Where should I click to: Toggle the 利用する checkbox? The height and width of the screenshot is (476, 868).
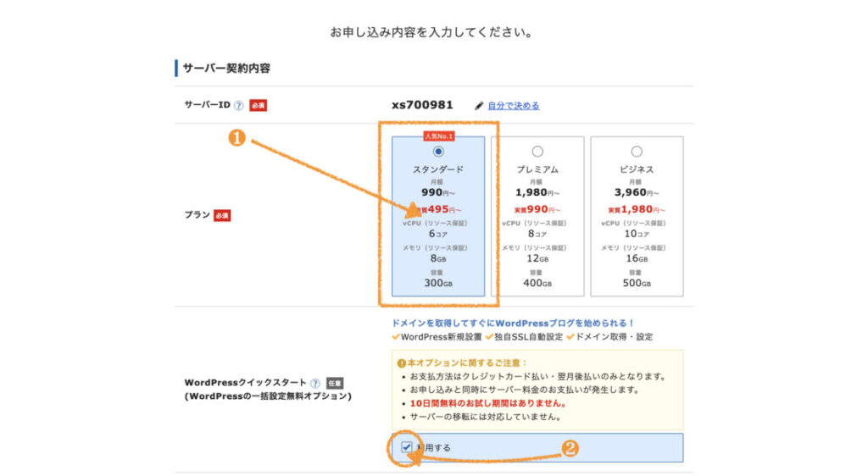(407, 446)
